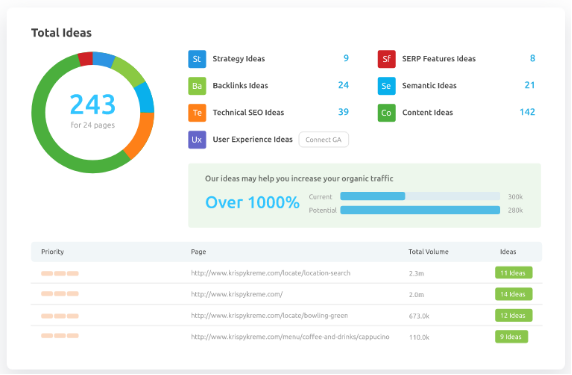Viewport: 572px width, 375px height.
Task: Open the www.krispykreme.com/ homepage link
Action: point(237,294)
